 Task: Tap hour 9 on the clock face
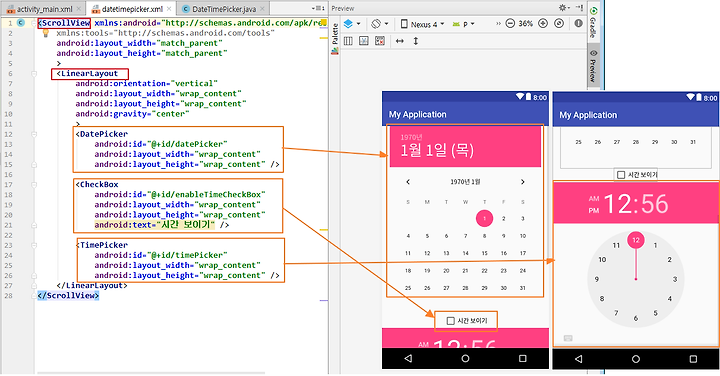point(596,279)
